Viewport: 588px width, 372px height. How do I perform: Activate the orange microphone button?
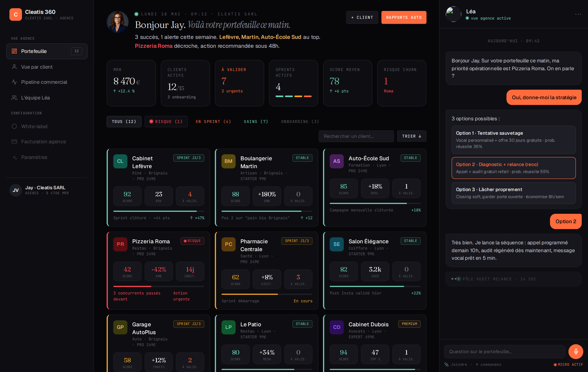(x=576, y=351)
